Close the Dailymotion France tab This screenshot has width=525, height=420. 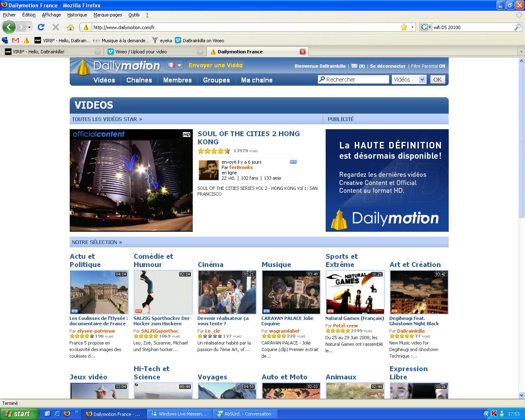click(303, 51)
